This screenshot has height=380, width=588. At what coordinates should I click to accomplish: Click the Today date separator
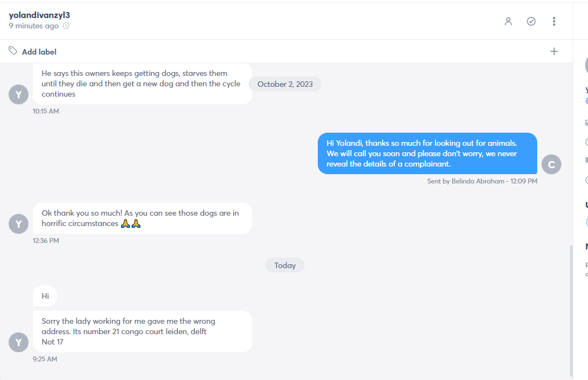[285, 265]
